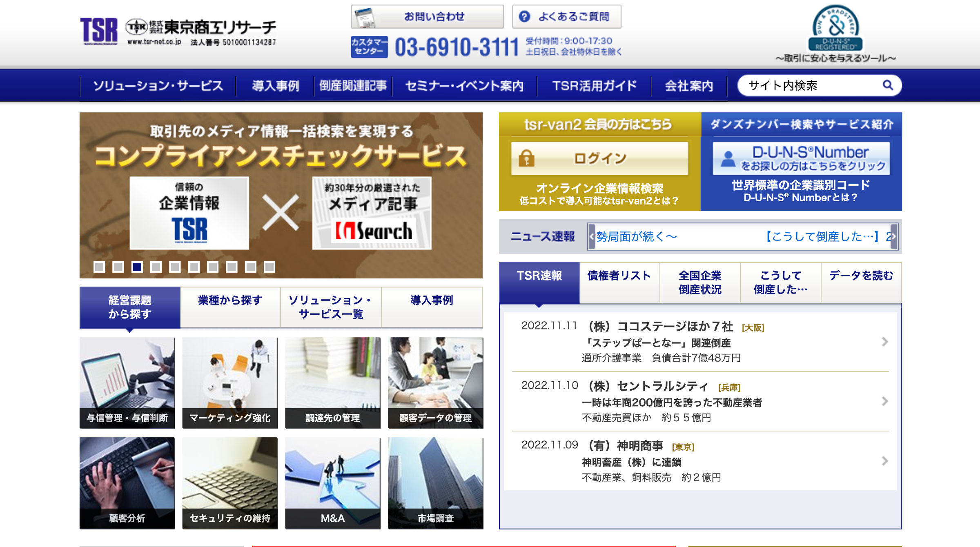Screen dimensions: 980x547
Task: Switch to データを読む tab
Action: pos(861,282)
